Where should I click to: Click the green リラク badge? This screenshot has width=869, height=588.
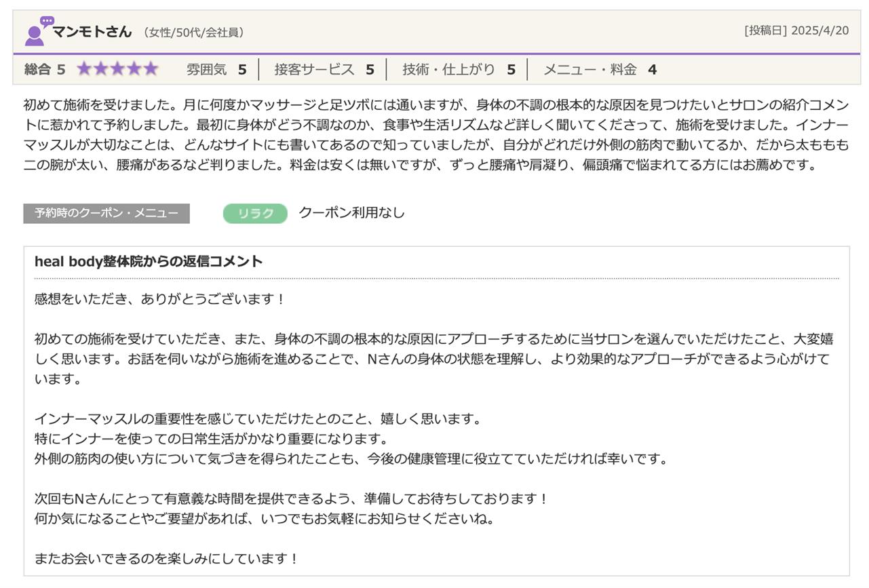255,214
